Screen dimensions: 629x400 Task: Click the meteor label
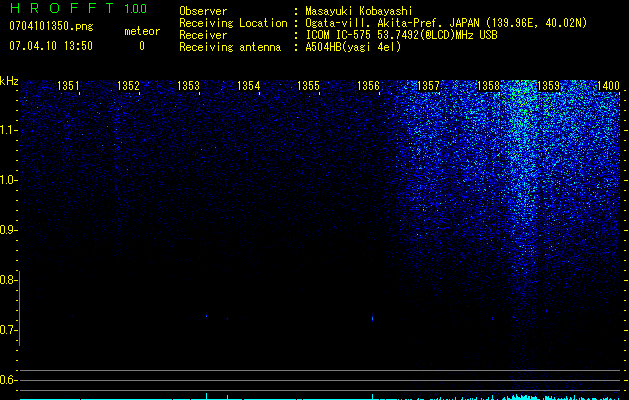142,31
